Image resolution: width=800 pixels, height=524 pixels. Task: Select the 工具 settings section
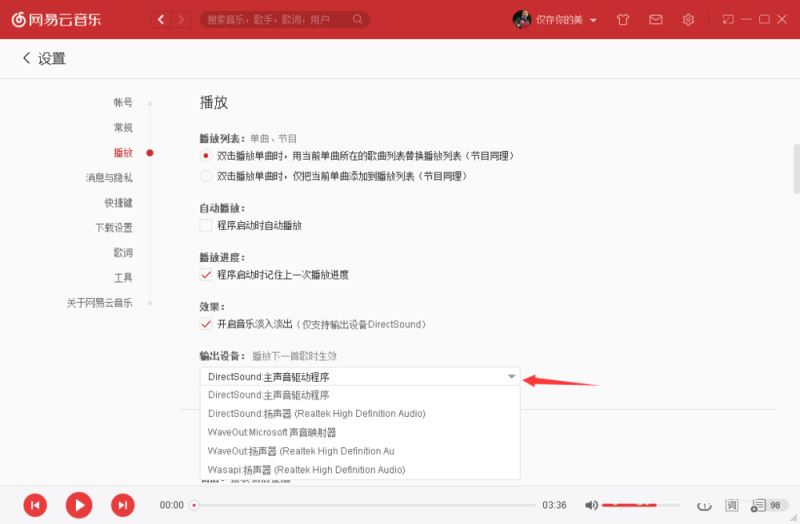[x=122, y=278]
